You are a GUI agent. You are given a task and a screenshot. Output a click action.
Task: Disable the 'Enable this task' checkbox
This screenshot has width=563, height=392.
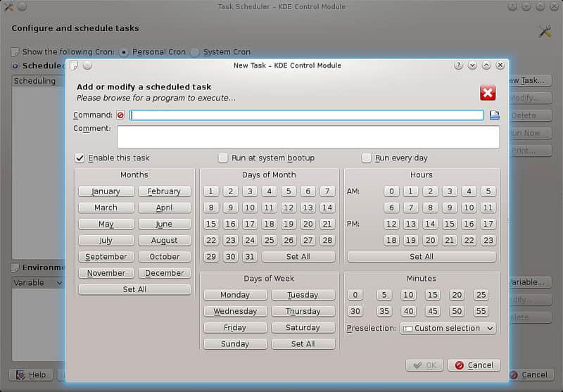[x=80, y=158]
